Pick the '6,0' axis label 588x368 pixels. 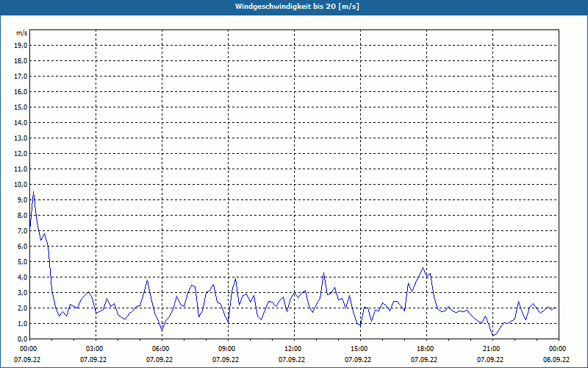tap(22, 246)
